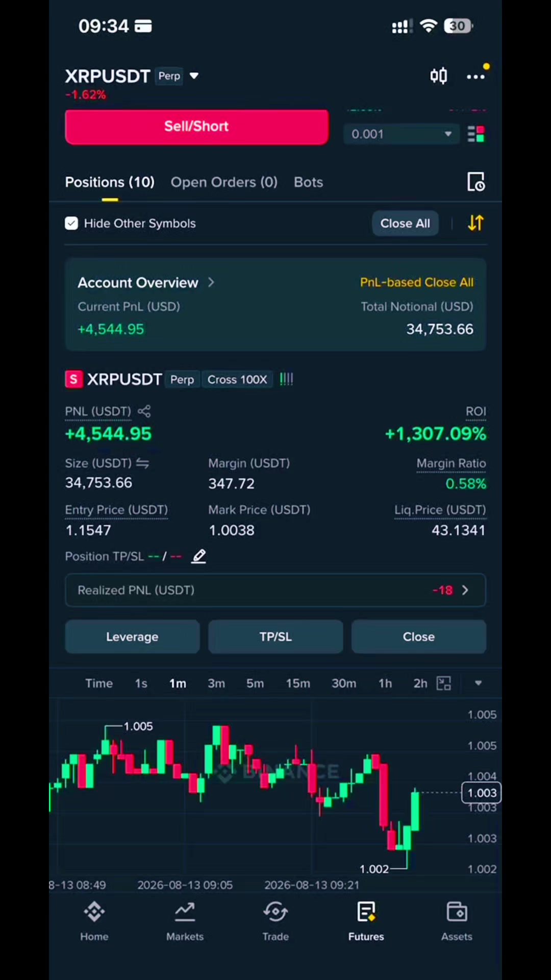This screenshot has width=551, height=980.
Task: Select the 15m chart interval
Action: (x=298, y=683)
